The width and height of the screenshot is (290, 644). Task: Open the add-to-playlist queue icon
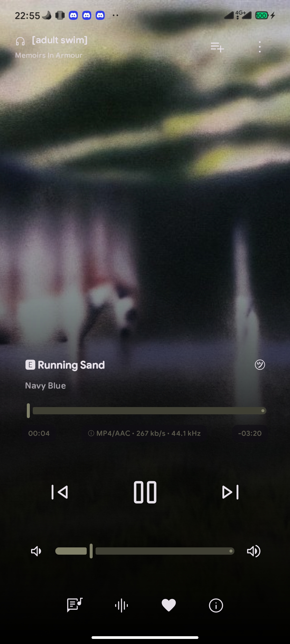coord(217,47)
